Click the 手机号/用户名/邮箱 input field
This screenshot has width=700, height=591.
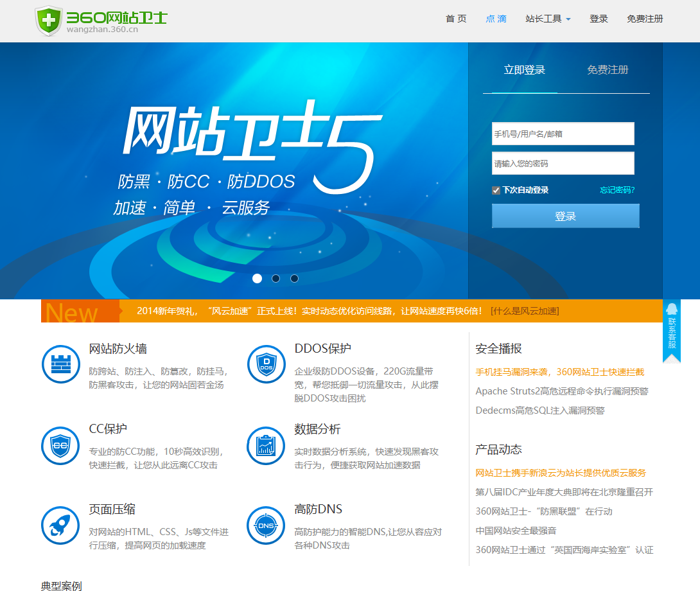tap(563, 134)
